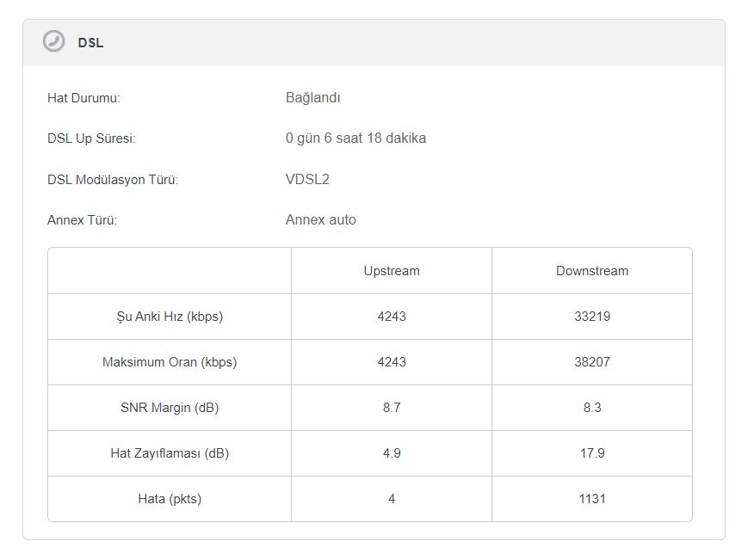Viewport: 748px width, 560px height.
Task: Click the DSL Up Süresi label
Action: (91, 138)
